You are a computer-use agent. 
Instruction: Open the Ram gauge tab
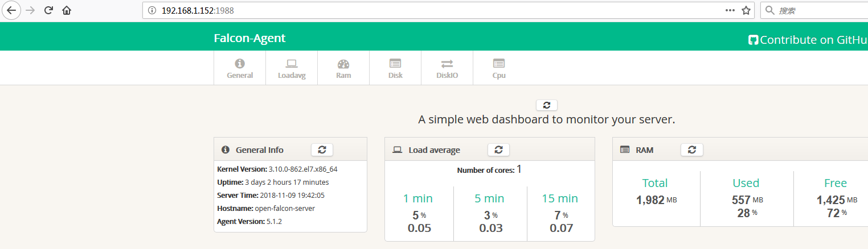click(343, 68)
